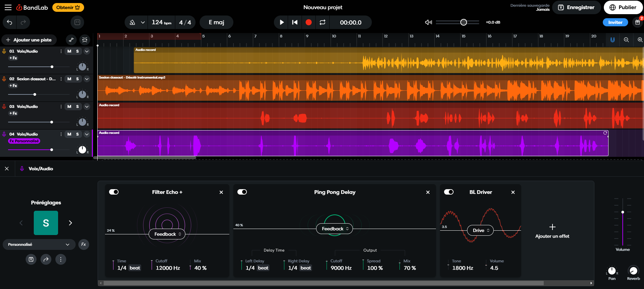
Task: Open the Drive parameter selector
Action: click(481, 230)
